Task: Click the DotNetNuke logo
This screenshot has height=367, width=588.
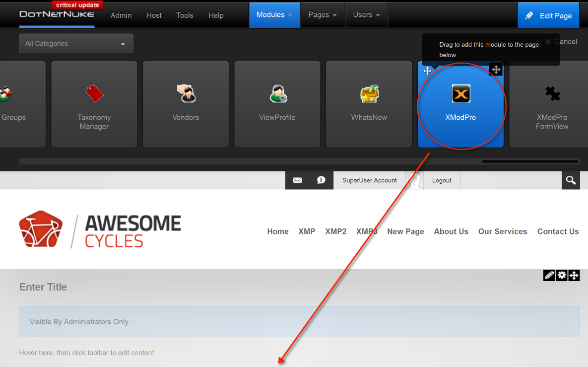Action: point(57,14)
